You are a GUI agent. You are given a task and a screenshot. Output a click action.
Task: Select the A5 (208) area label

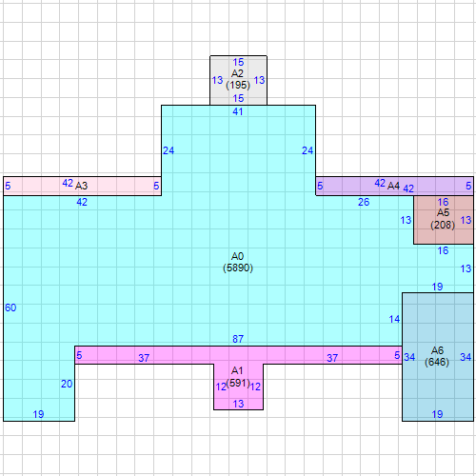443,219
